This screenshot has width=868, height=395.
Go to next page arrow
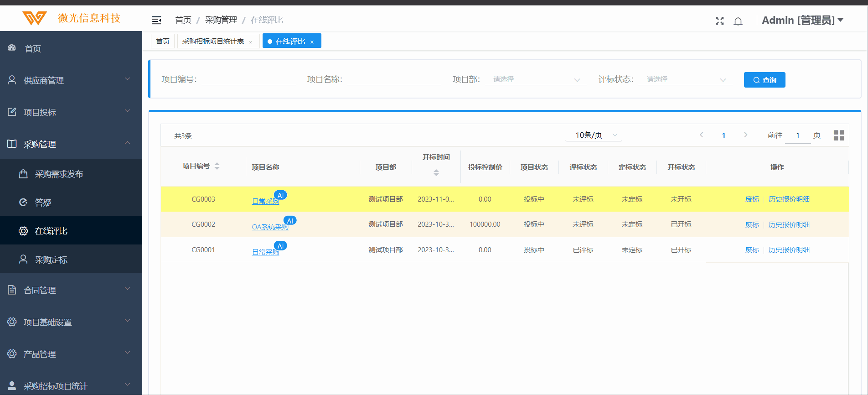tap(745, 135)
